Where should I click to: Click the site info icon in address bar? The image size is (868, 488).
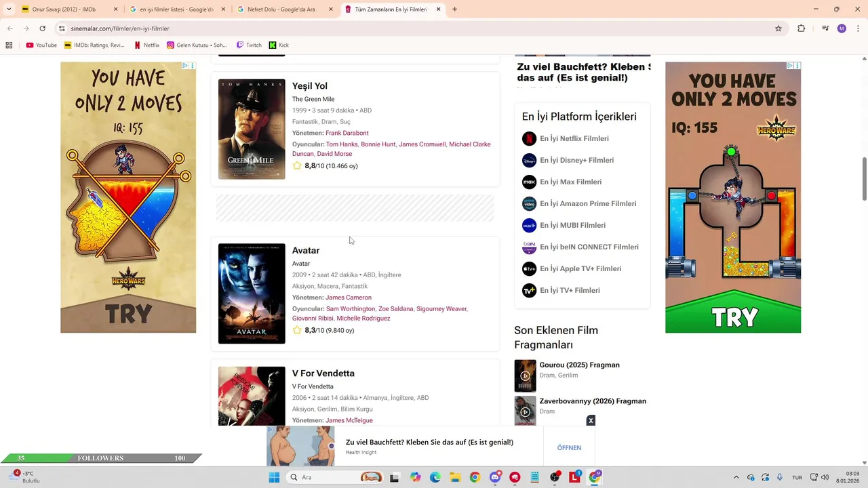pos(62,28)
